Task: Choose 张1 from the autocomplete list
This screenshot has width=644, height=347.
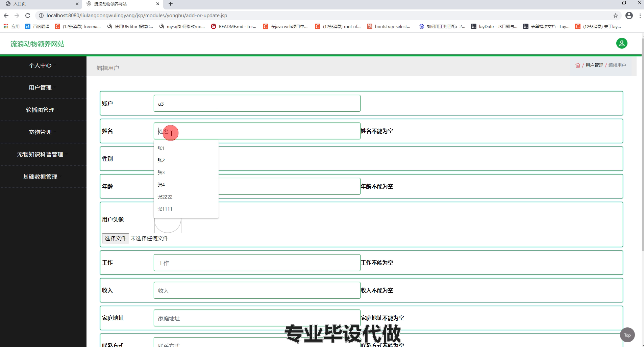Action: (186, 148)
